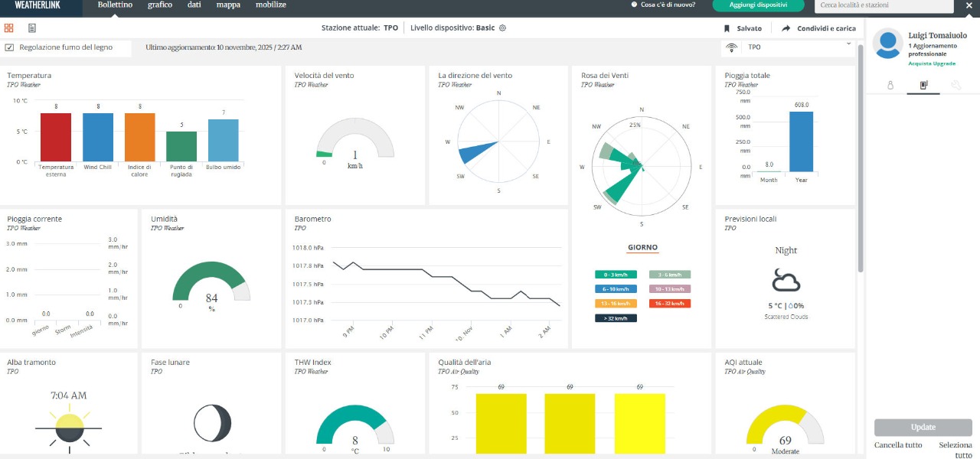Open device level settings gear icon
This screenshot has width=980, height=459.
point(503,28)
